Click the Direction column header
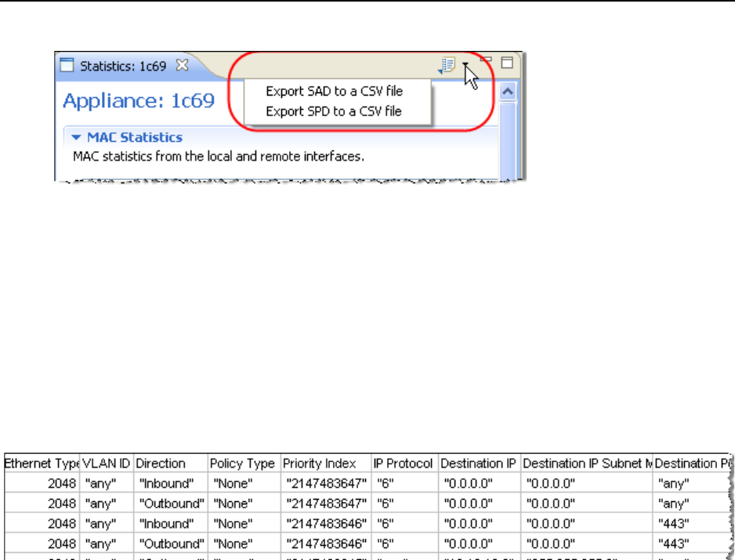Image resolution: width=735 pixels, height=560 pixels. [161, 464]
